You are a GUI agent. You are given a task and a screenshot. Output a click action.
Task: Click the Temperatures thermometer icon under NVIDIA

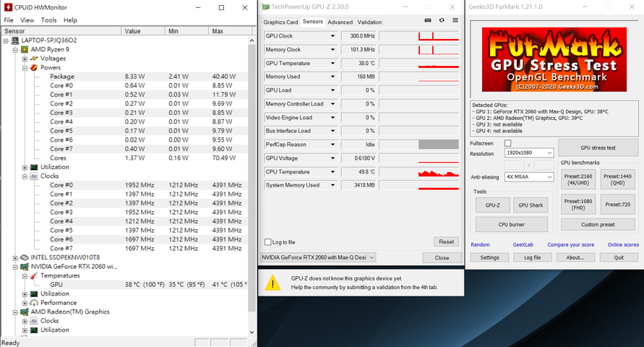(34, 275)
